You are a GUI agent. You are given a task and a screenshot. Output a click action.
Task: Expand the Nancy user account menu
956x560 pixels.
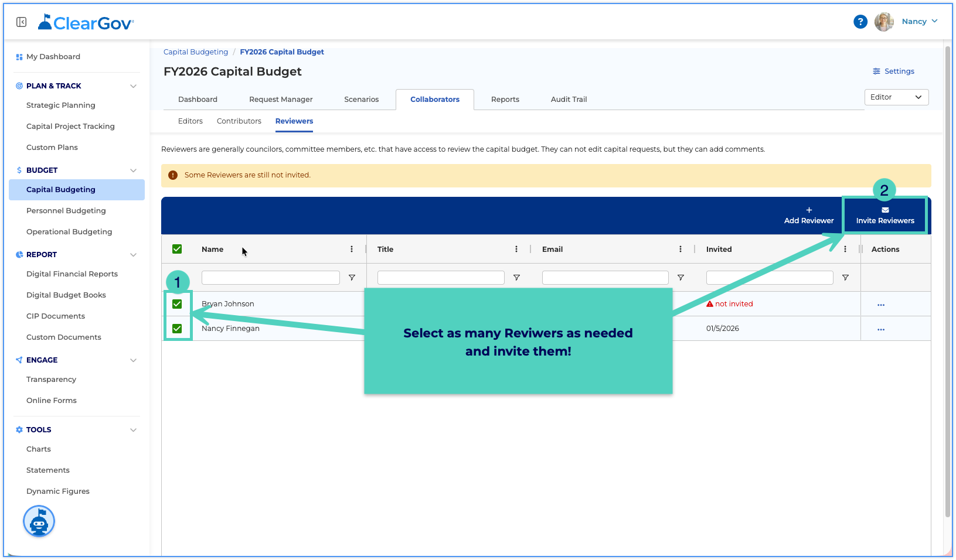pyautogui.click(x=918, y=22)
